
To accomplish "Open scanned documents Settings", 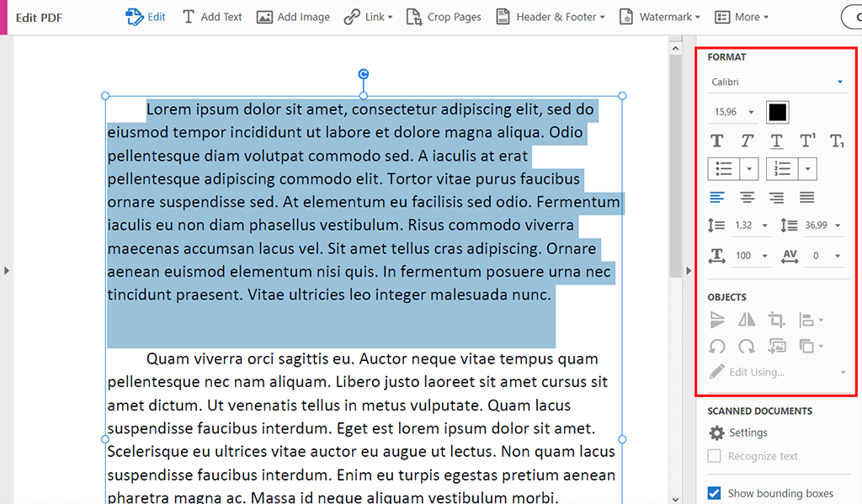I will click(x=737, y=433).
